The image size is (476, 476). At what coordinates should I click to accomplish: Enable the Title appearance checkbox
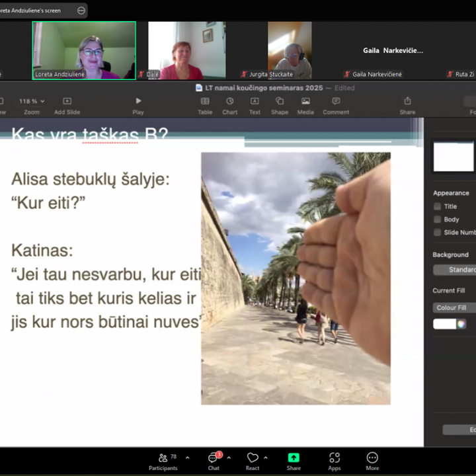coord(437,206)
